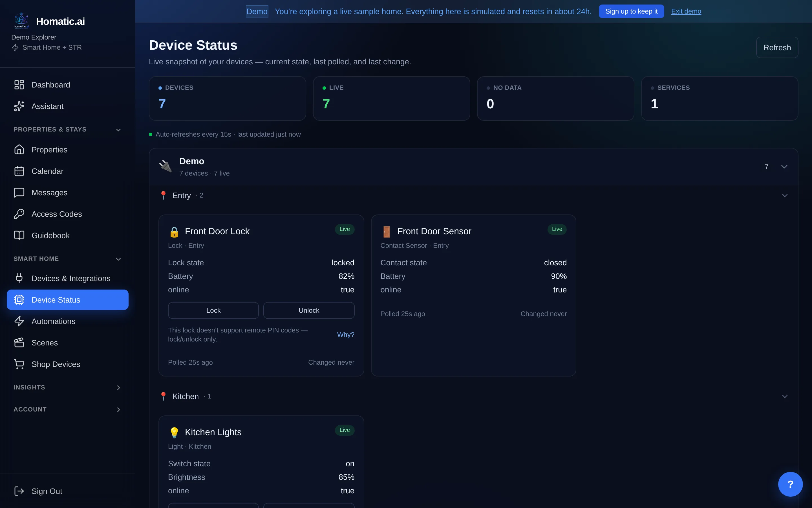Click the Demo badge in the banner
This screenshot has height=508, width=812.
257,11
